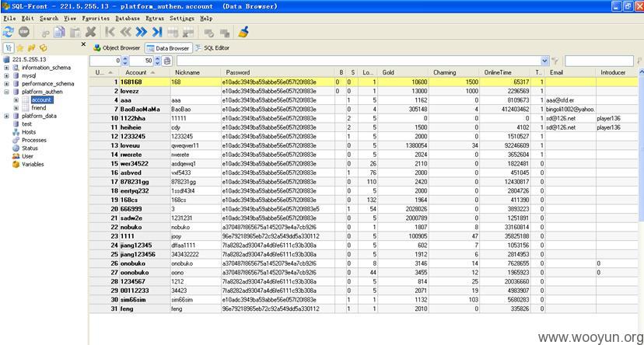Open the Edit menu
Image resolution: width=644 pixels, height=345 pixels.
click(27, 19)
